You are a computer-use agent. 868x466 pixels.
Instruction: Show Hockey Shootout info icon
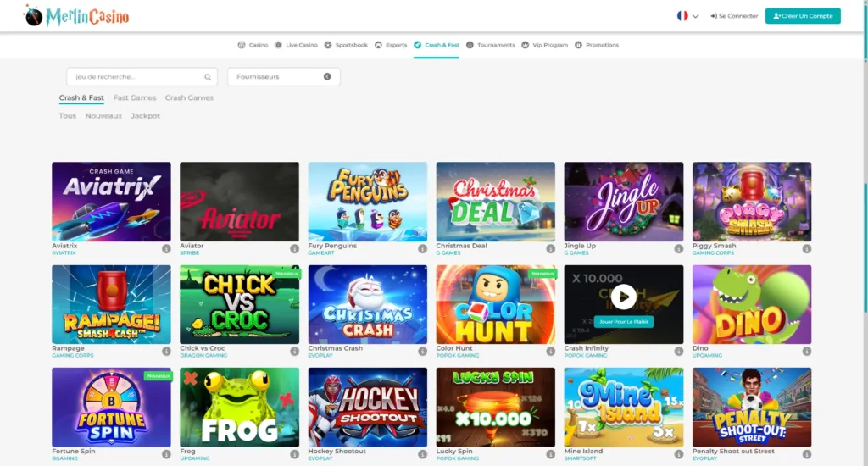(422, 454)
